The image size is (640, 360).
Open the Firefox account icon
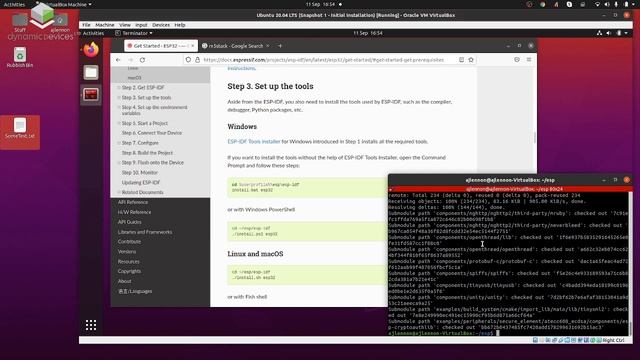pos(517,60)
